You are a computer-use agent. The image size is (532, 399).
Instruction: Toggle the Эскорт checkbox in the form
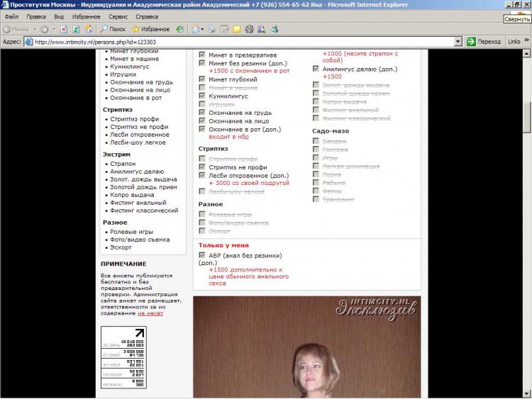pos(203,231)
